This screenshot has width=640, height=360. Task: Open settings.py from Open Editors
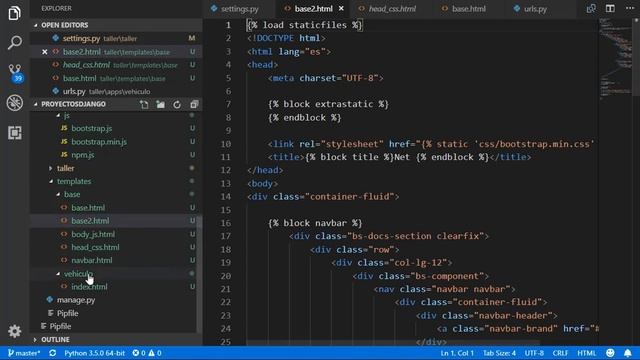point(81,38)
